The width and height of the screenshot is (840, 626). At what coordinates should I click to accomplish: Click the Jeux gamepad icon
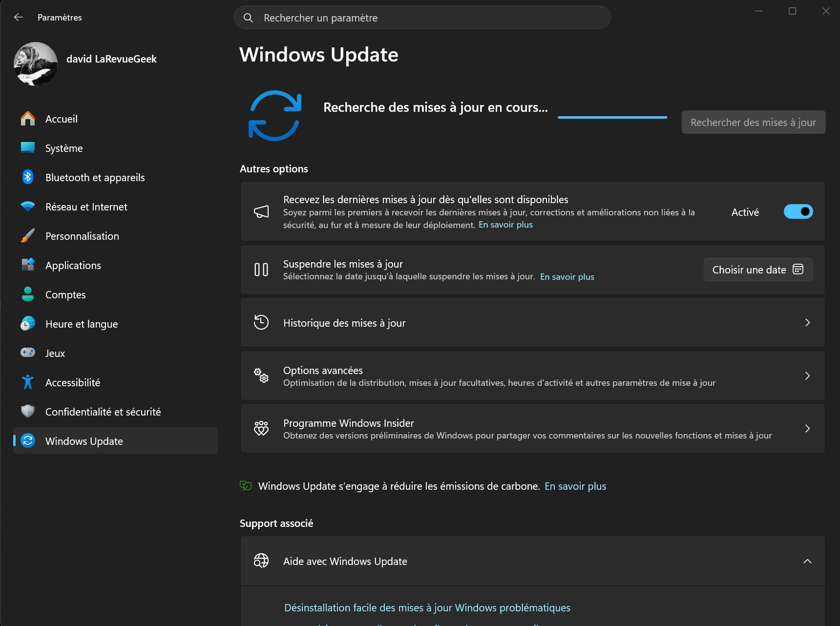pyautogui.click(x=28, y=353)
